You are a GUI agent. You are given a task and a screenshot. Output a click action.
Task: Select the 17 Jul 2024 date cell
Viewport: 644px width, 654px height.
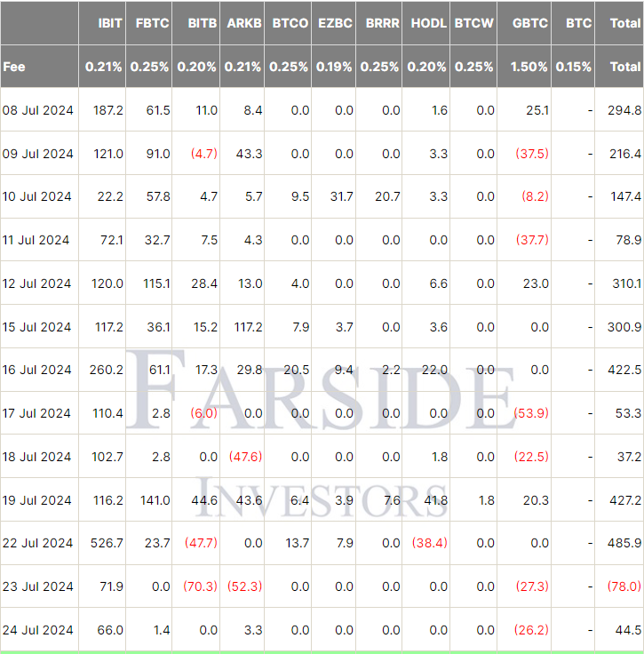pos(36,413)
